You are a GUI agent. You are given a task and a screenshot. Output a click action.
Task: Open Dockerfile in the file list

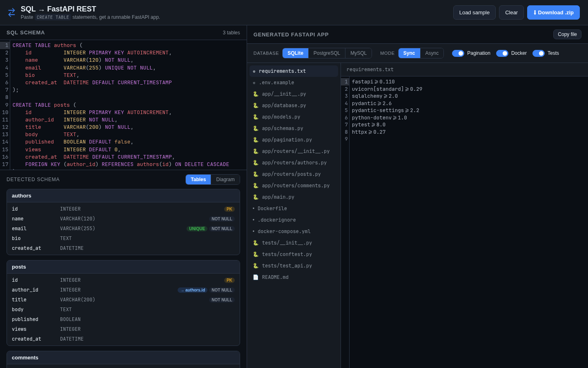tap(294, 209)
